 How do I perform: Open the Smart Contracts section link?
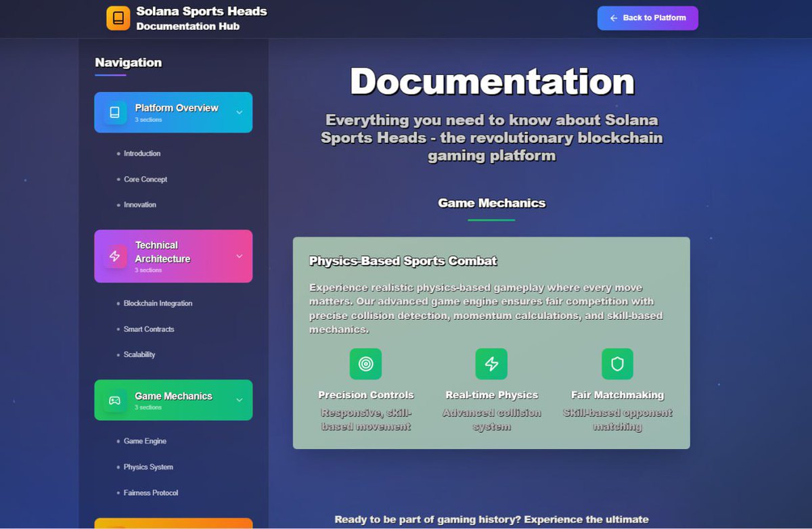[149, 329]
